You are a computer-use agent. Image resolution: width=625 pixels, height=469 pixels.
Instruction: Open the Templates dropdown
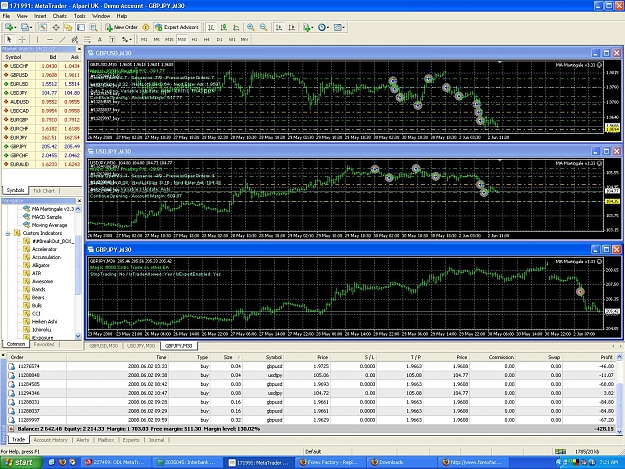pyautogui.click(x=339, y=27)
